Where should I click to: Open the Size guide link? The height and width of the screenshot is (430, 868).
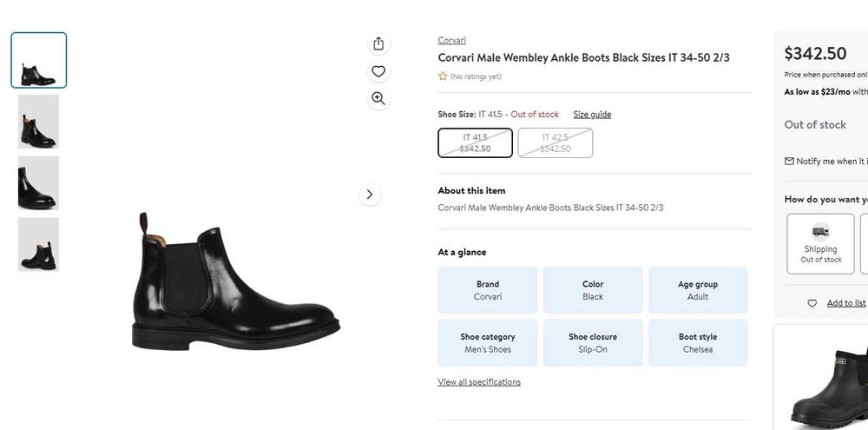pyautogui.click(x=592, y=115)
